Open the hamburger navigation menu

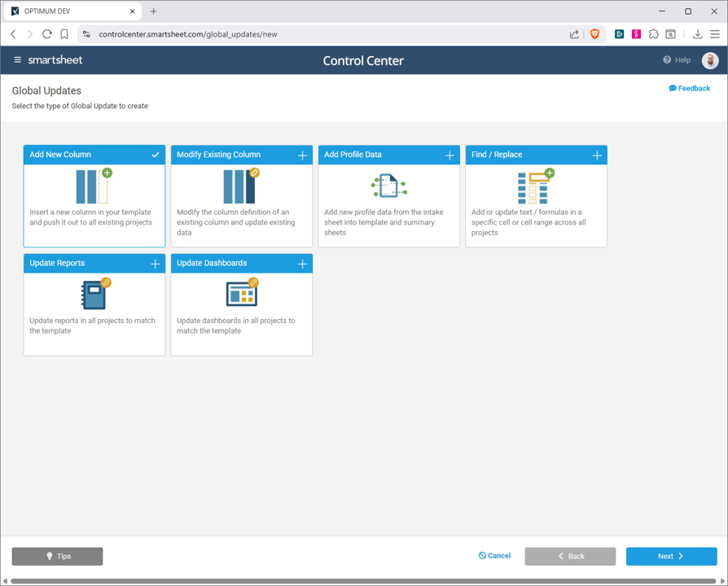point(18,60)
